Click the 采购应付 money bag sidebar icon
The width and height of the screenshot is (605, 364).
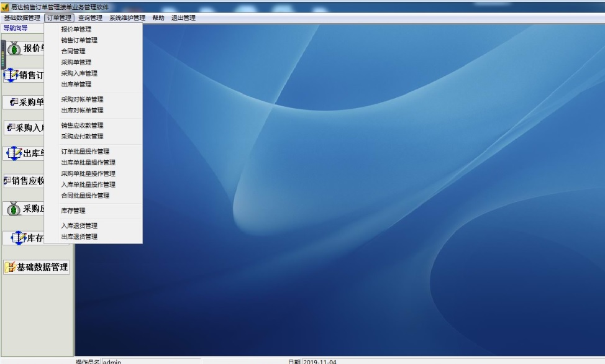(15, 209)
